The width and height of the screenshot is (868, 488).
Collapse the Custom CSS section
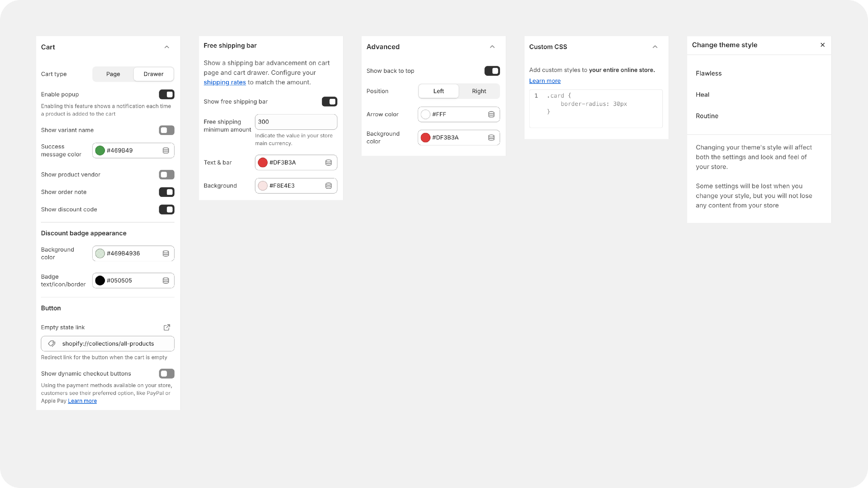click(x=655, y=47)
